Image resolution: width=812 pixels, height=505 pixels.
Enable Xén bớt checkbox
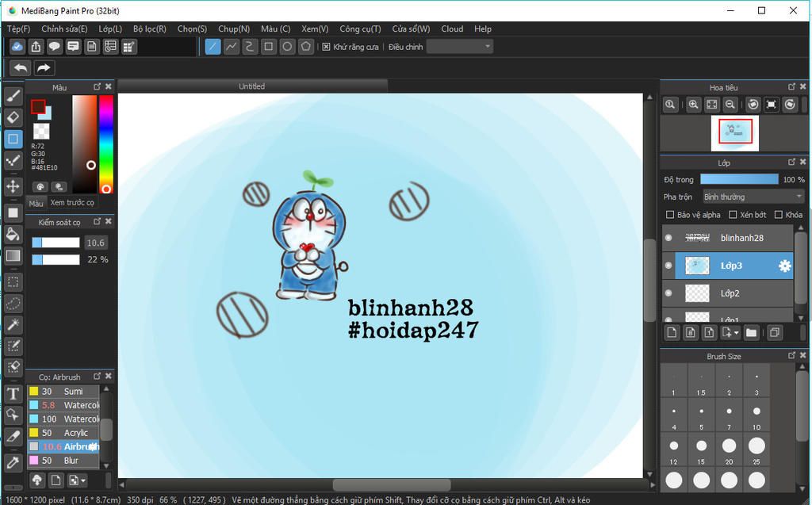pyautogui.click(x=733, y=214)
